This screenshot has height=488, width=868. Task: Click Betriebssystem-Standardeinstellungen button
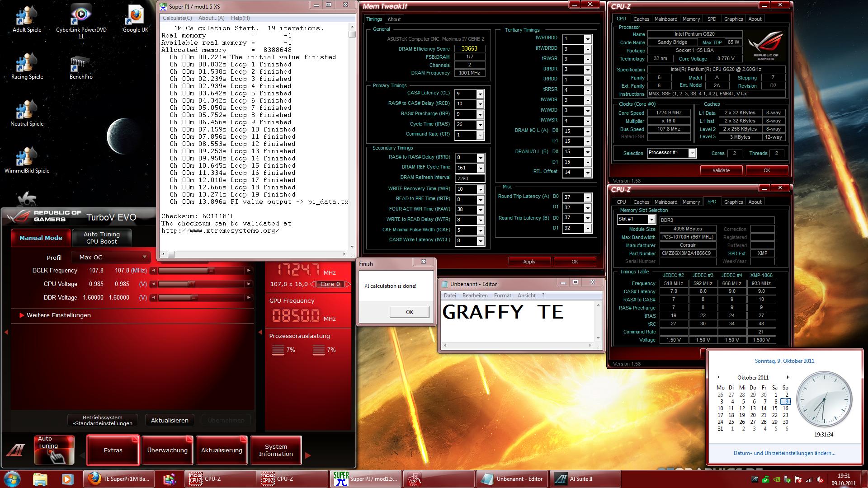click(x=103, y=420)
